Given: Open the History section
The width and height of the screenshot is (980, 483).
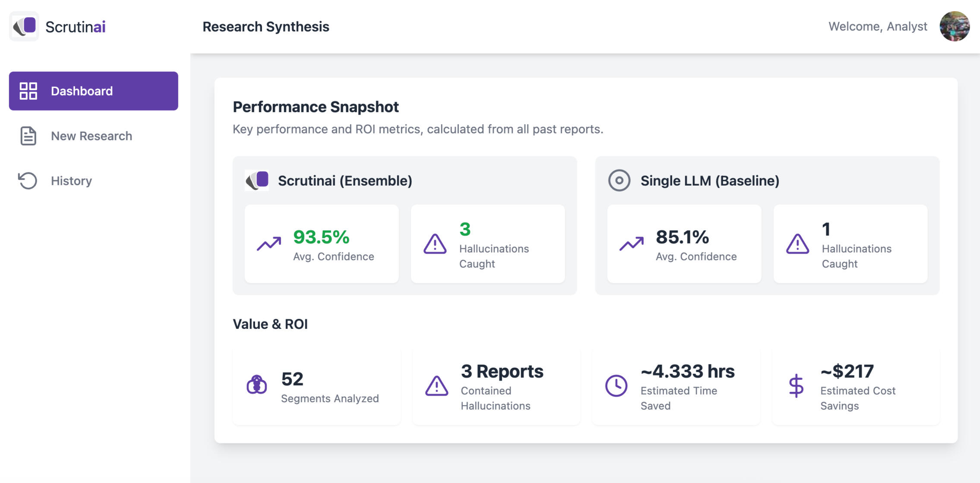Looking at the screenshot, I should pos(71,181).
